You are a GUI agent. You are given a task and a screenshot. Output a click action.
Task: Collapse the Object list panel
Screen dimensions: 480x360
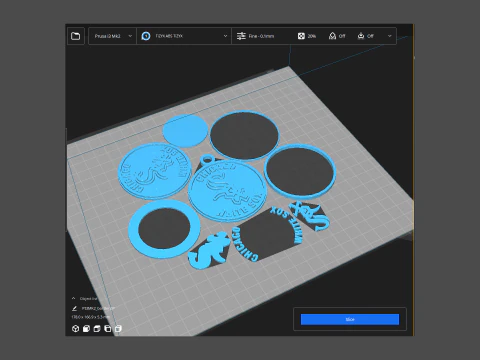[x=73, y=298]
